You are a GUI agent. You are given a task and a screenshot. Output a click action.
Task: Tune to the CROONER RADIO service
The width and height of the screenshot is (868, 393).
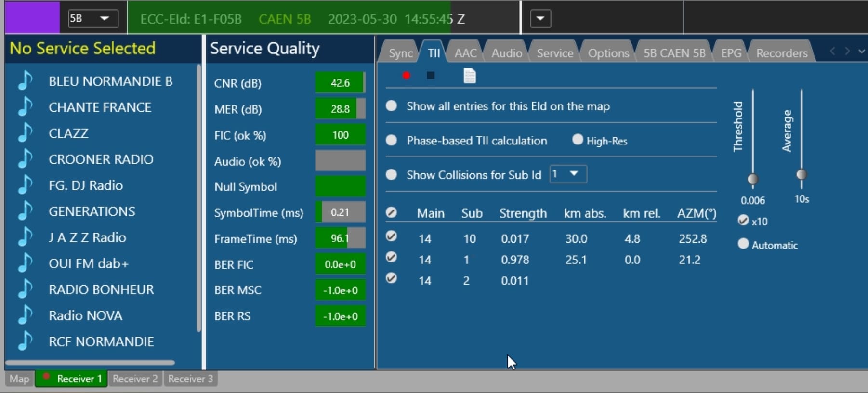pos(101,159)
